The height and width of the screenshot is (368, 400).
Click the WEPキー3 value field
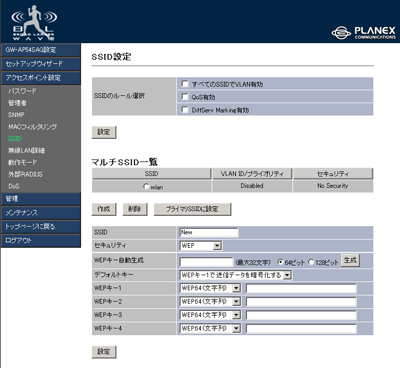coord(301,315)
